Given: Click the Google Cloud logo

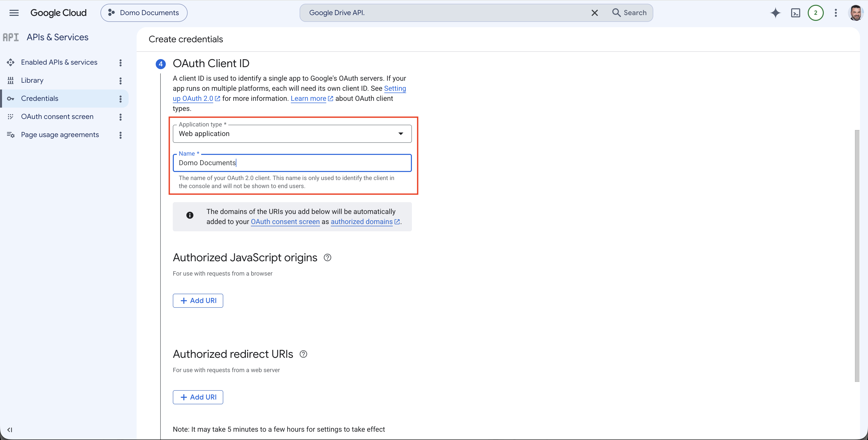Looking at the screenshot, I should [x=58, y=13].
